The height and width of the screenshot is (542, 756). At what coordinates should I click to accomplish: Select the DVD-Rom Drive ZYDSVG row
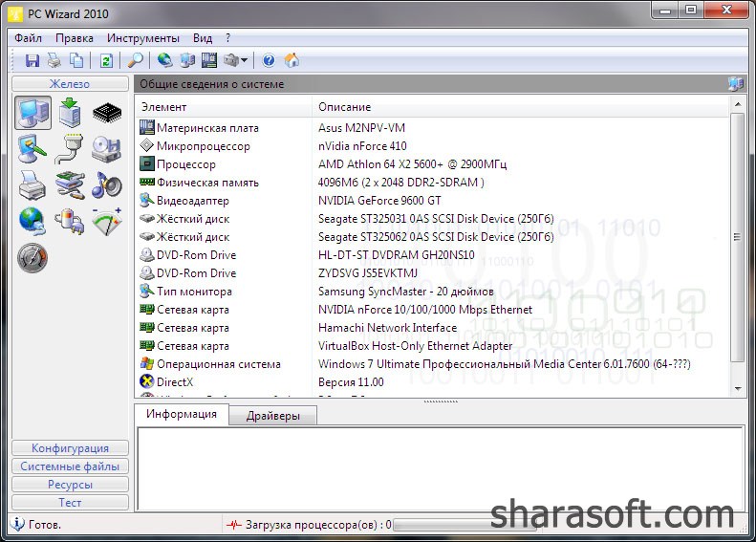pos(433,273)
